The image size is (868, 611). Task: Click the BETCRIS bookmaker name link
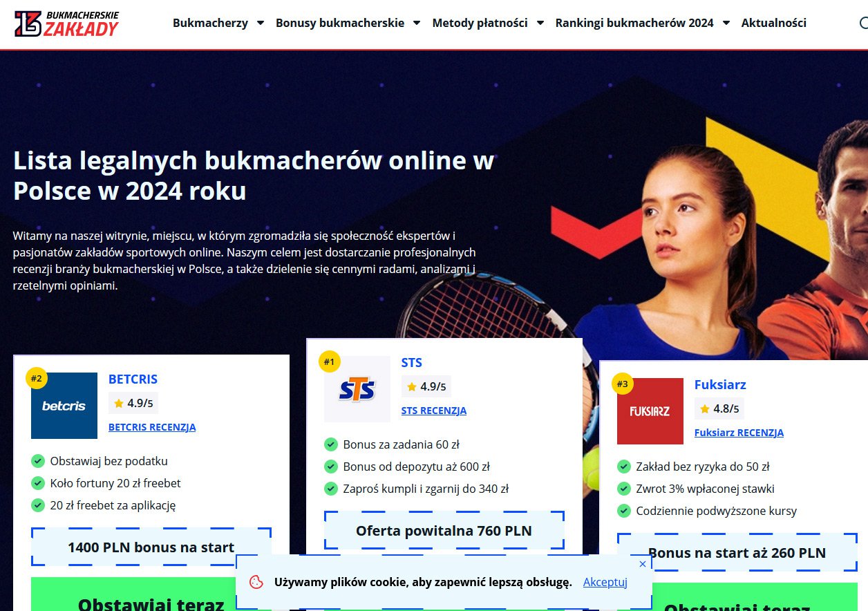click(x=133, y=379)
